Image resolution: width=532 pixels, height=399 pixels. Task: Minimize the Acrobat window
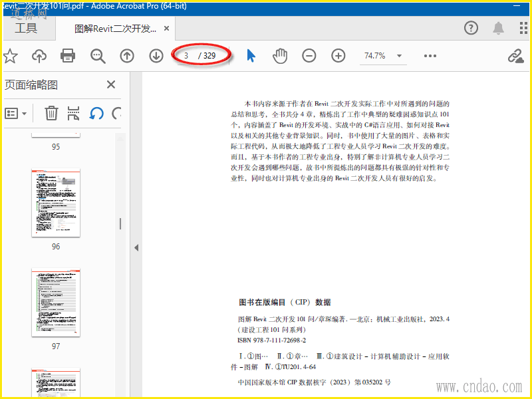click(517, 6)
